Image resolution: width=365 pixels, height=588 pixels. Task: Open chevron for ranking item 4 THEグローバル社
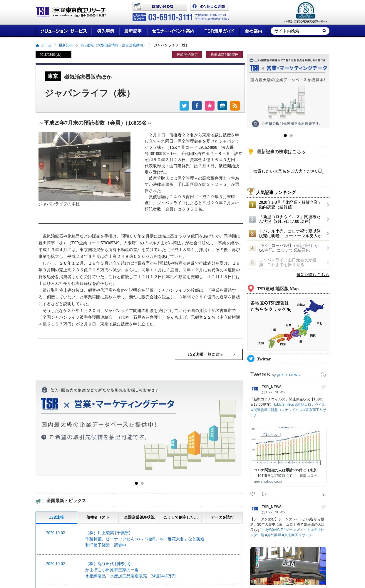tap(328, 248)
